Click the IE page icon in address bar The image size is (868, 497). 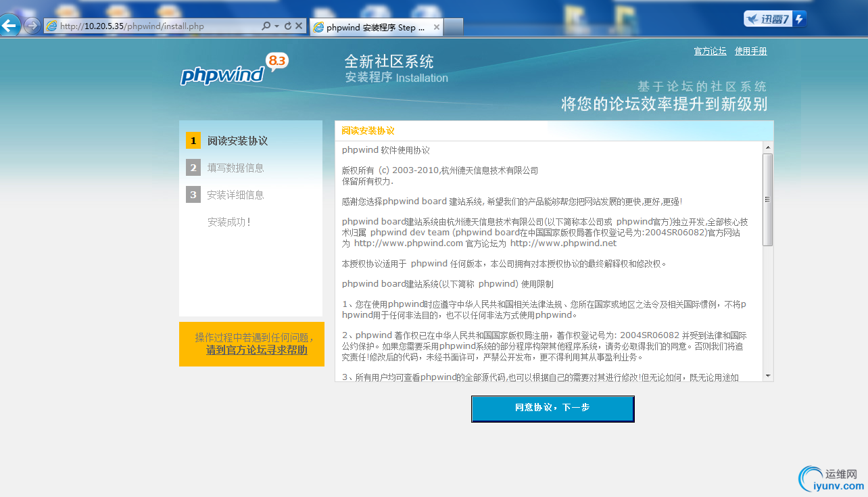pyautogui.click(x=51, y=26)
